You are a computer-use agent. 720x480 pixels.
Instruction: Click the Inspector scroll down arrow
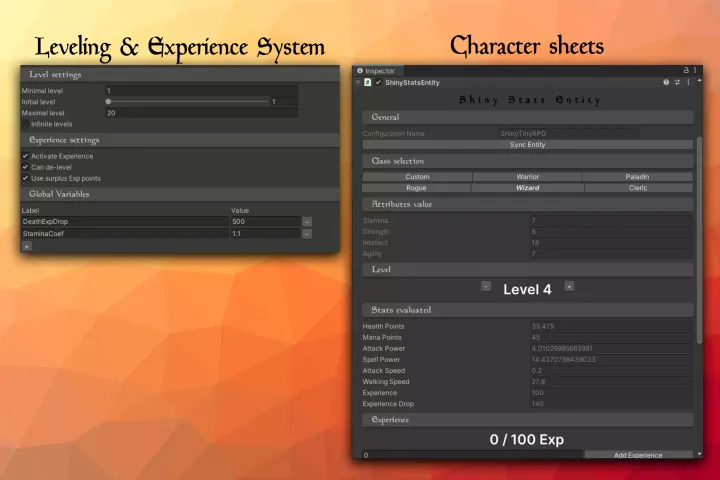699,454
